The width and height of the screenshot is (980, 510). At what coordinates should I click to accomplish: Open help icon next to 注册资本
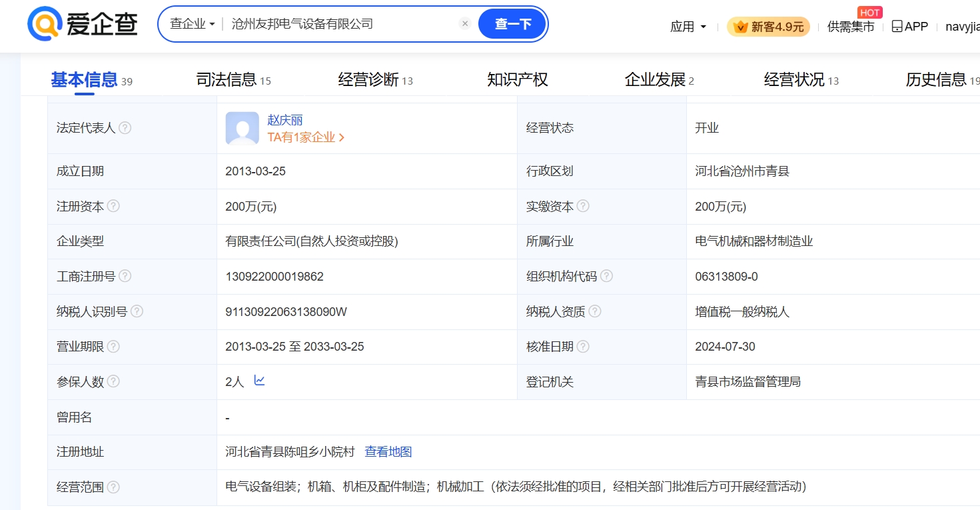coord(113,206)
